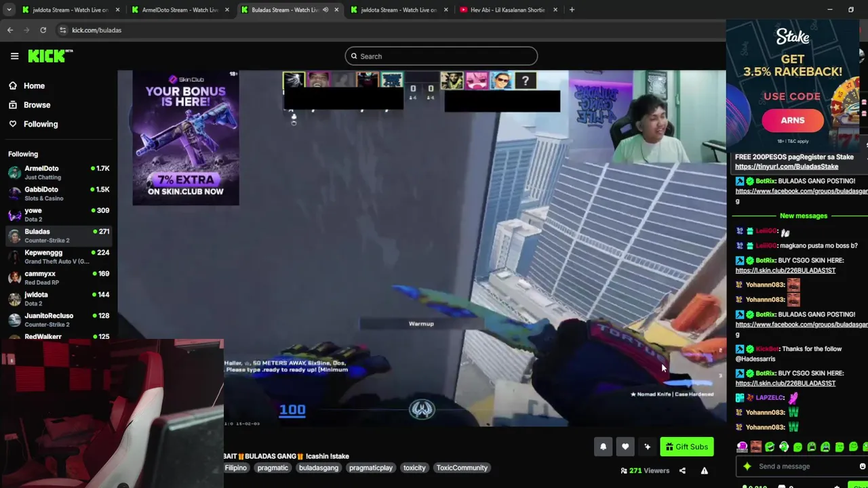View site information icon in address bar

(62, 30)
